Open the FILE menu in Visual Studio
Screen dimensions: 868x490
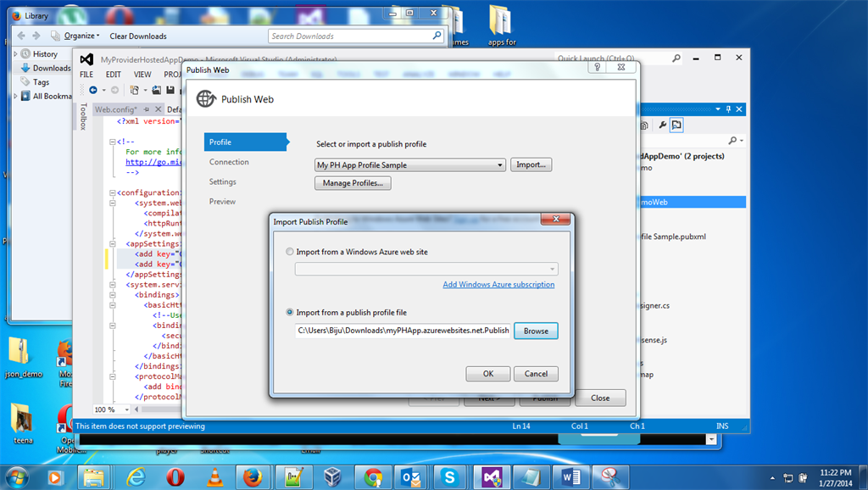[x=86, y=75]
